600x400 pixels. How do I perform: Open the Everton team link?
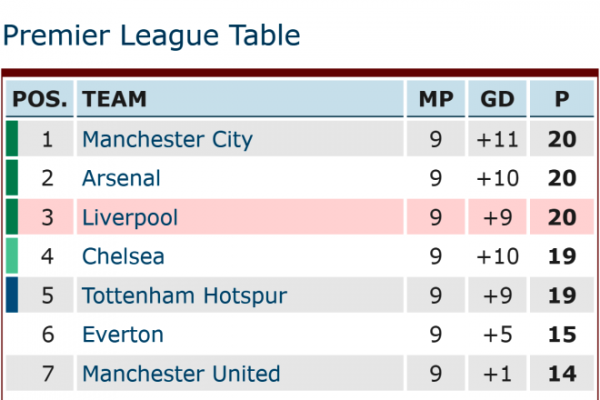coord(123,335)
